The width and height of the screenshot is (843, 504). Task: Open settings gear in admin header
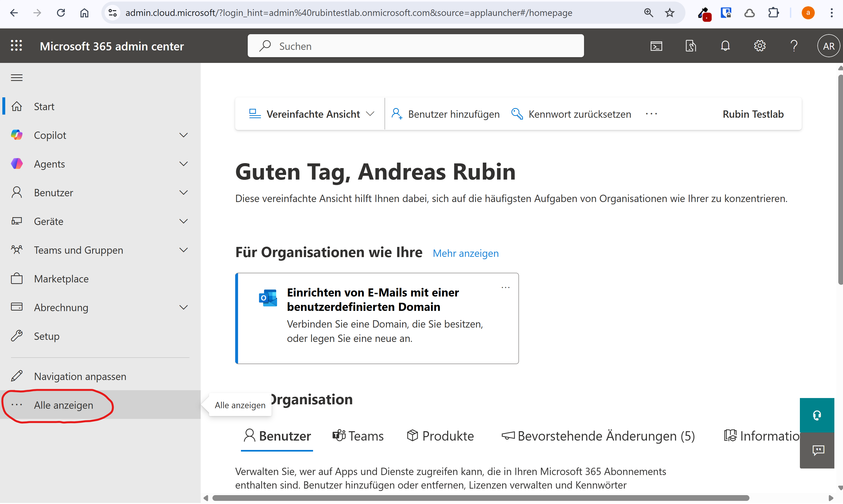coord(759,46)
